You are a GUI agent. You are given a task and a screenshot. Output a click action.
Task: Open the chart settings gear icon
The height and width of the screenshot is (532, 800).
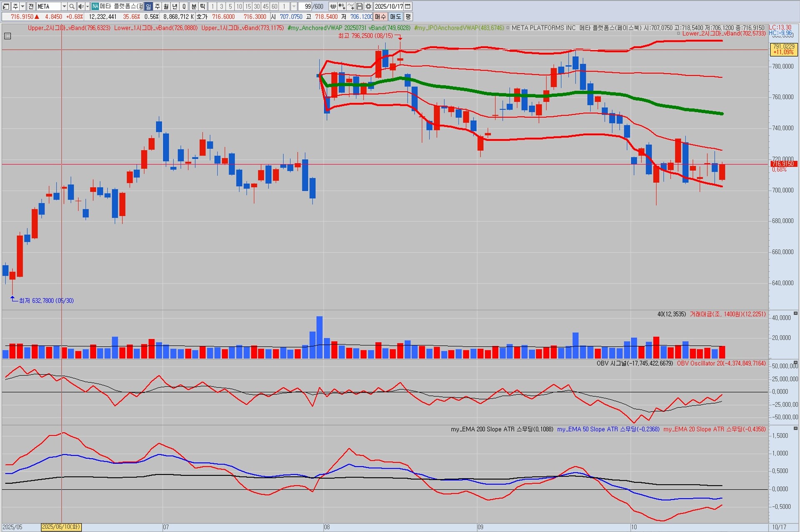point(368,6)
